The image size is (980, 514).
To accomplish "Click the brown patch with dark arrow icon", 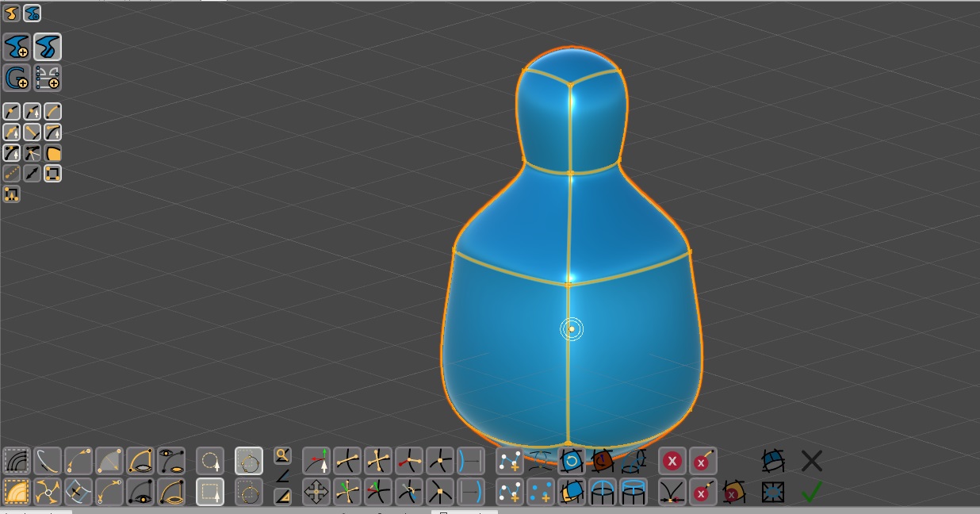I will coord(602,461).
